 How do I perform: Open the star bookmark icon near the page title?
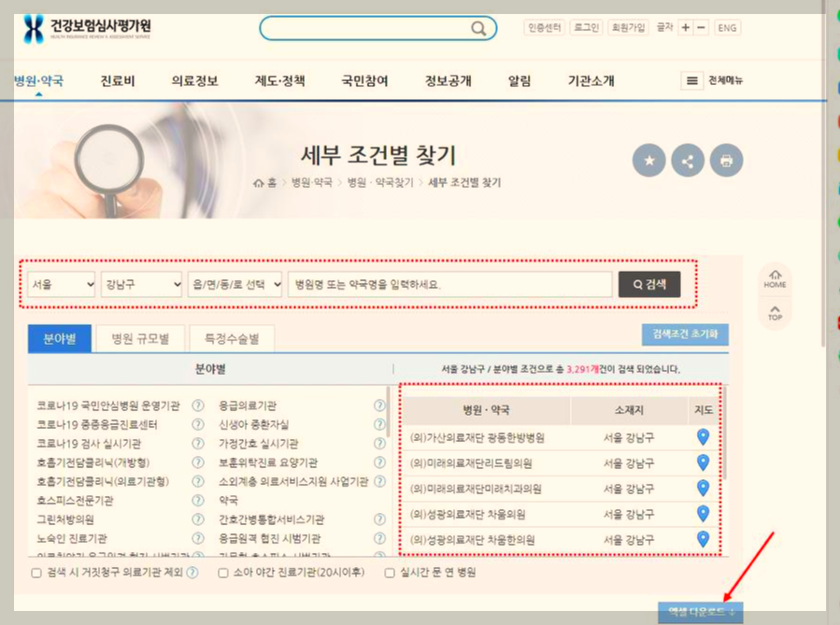[x=648, y=160]
